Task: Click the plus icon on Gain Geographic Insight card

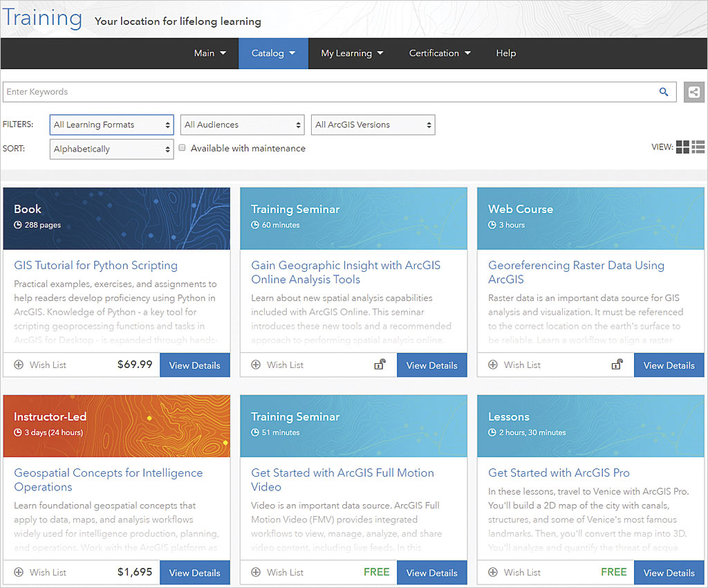Action: pos(256,365)
